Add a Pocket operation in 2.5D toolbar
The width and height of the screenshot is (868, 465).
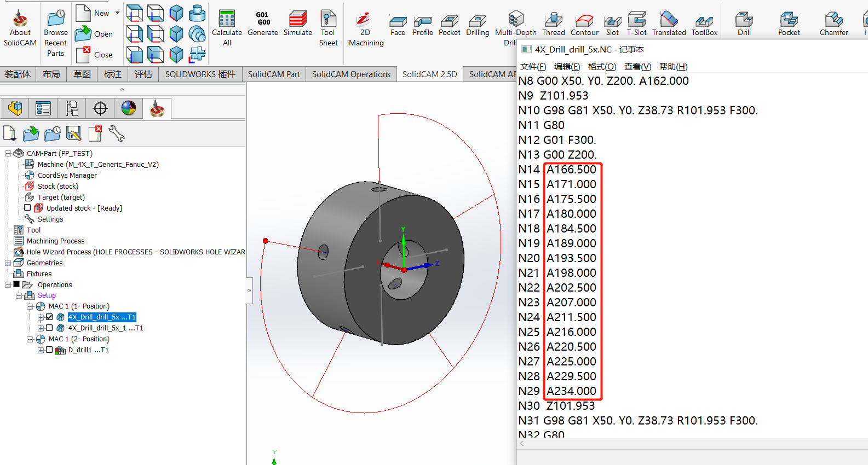point(450,25)
